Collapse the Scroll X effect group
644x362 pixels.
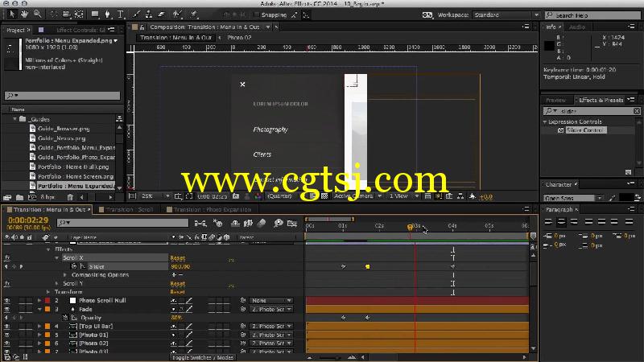pos(56,257)
